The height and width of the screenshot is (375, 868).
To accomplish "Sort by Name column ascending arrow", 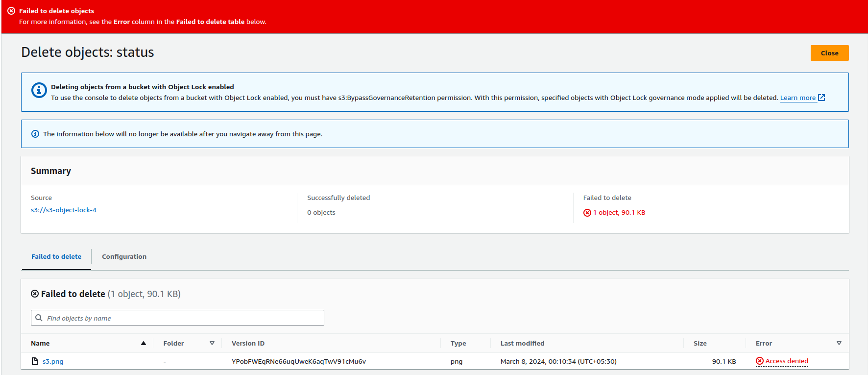I will point(144,343).
